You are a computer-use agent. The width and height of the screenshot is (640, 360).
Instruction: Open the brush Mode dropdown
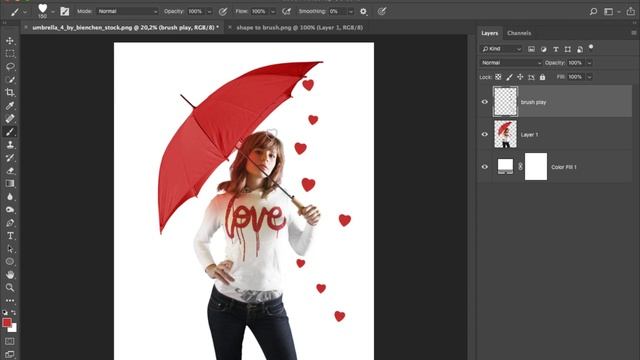[127, 11]
